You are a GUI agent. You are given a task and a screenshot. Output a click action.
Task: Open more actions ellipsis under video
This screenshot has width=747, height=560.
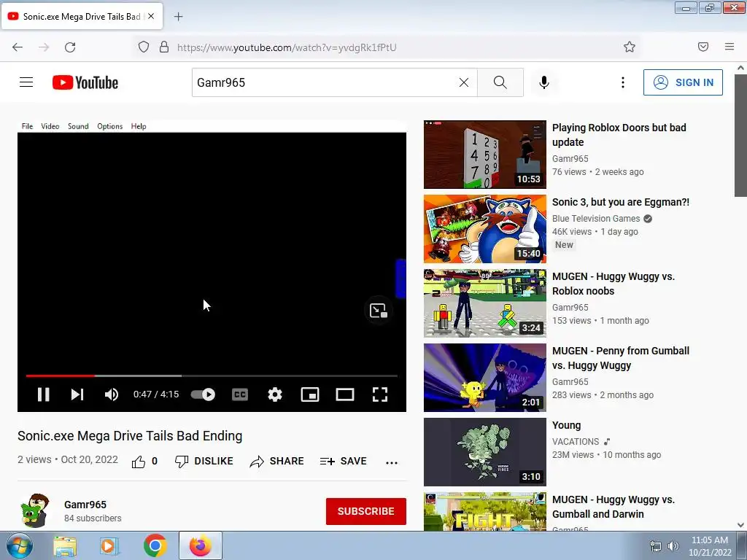click(x=392, y=462)
